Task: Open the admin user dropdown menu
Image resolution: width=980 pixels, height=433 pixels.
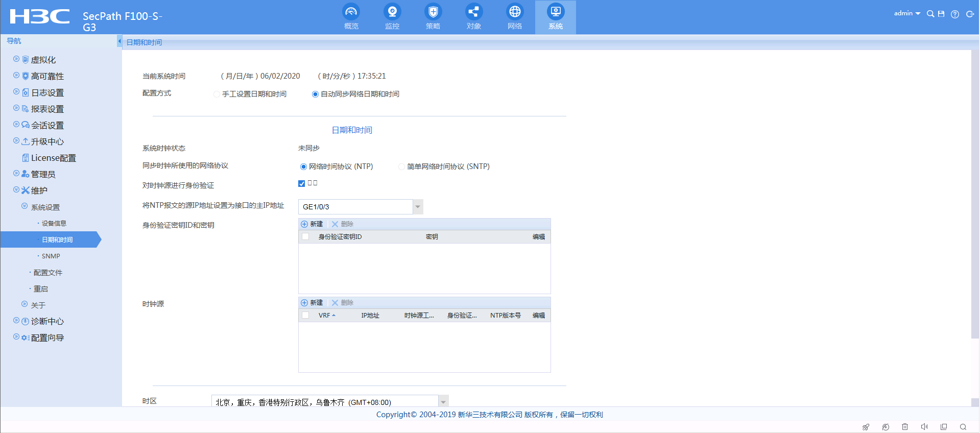Action: (907, 13)
